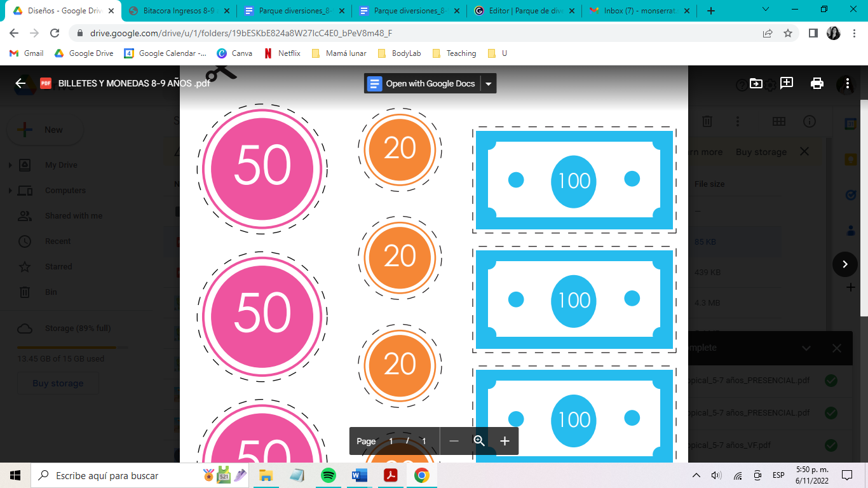The width and height of the screenshot is (868, 488).
Task: Click the back arrow to close preview
Action: click(20, 83)
